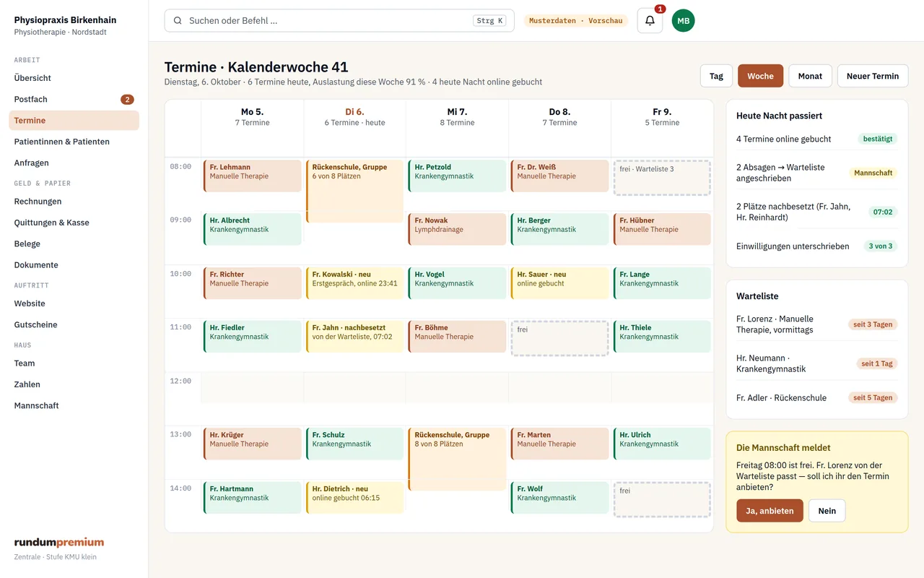Click the Hr. Neumann waitlist entry

[817, 363]
